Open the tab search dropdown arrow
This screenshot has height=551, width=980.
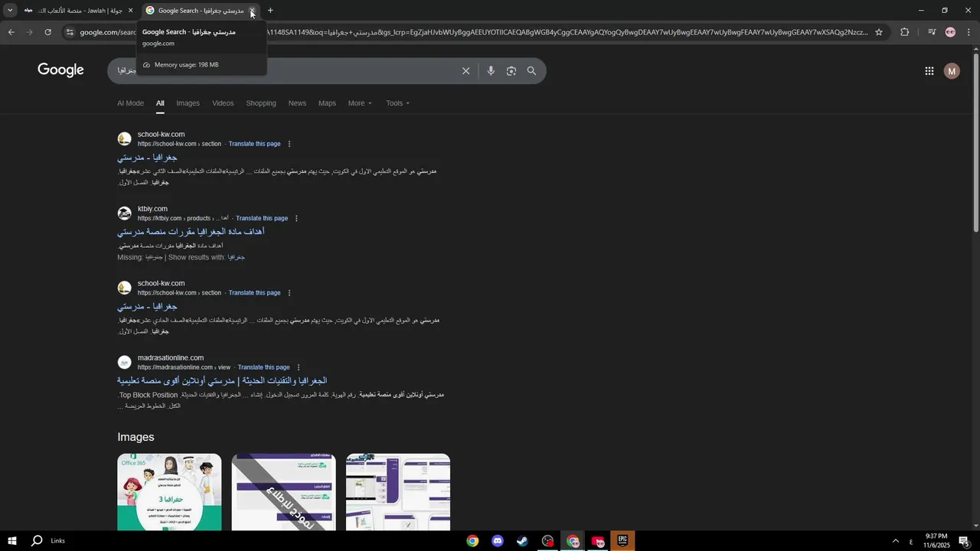[x=9, y=11]
